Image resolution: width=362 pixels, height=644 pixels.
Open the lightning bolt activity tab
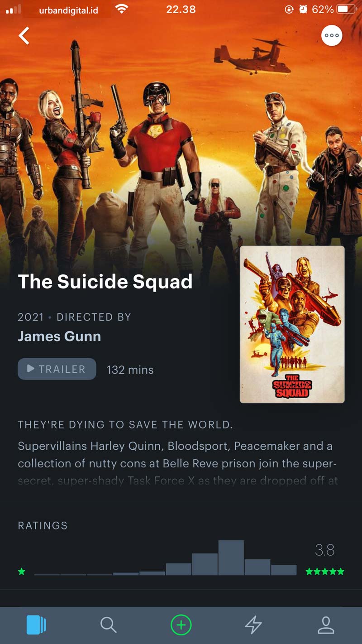pos(253,625)
